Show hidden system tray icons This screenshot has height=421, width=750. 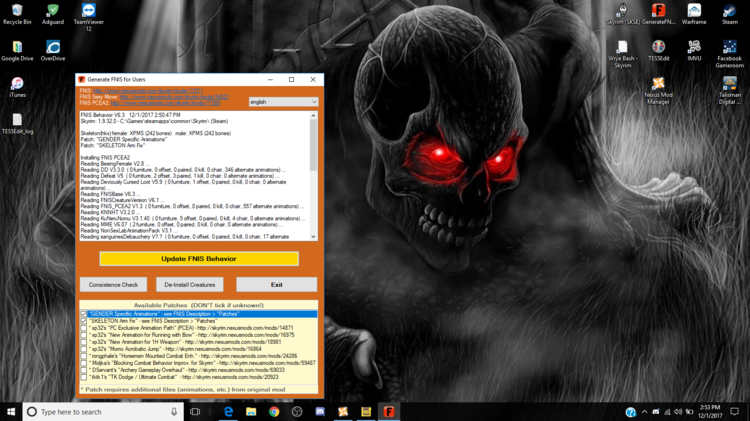(644, 411)
